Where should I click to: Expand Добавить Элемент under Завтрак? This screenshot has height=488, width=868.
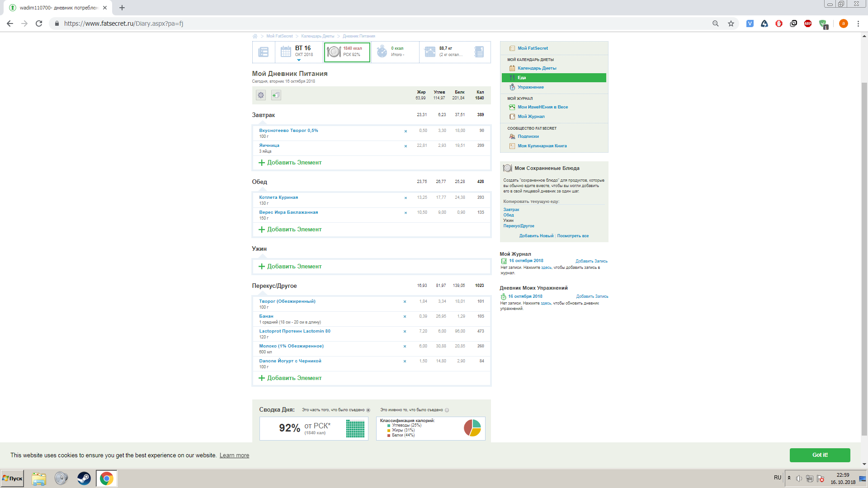pyautogui.click(x=290, y=163)
